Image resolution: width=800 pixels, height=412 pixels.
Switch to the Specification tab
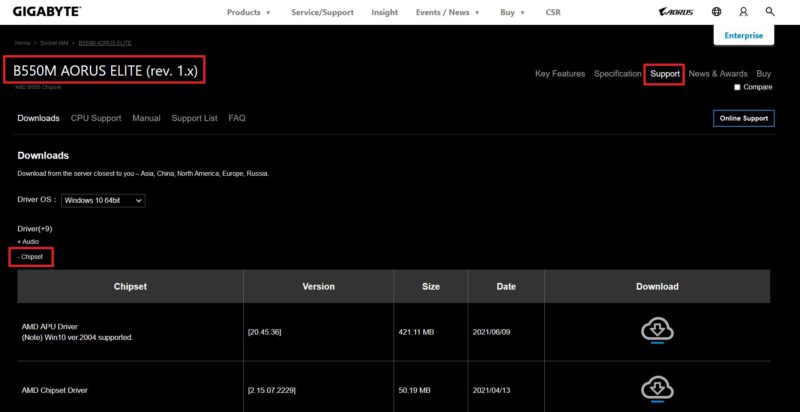pyautogui.click(x=617, y=74)
